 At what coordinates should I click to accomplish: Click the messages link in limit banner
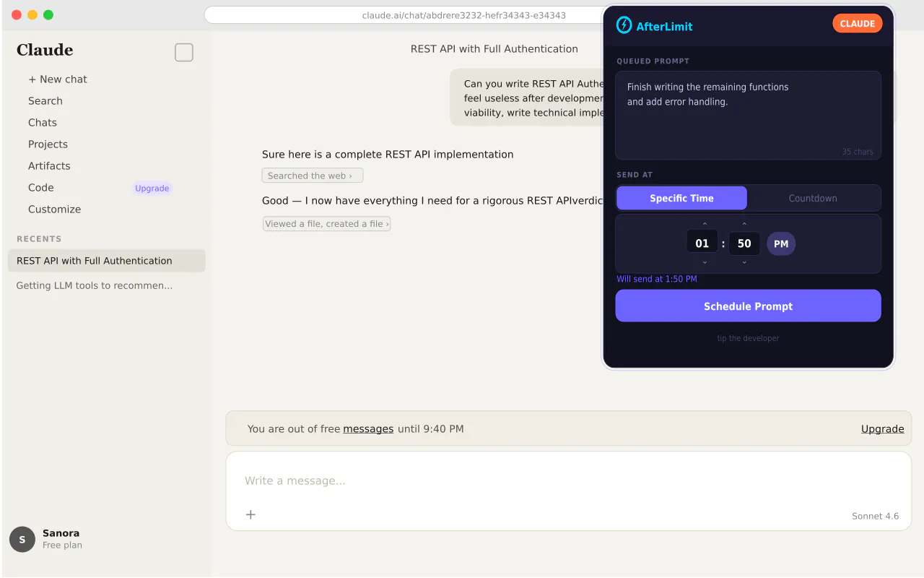point(368,428)
